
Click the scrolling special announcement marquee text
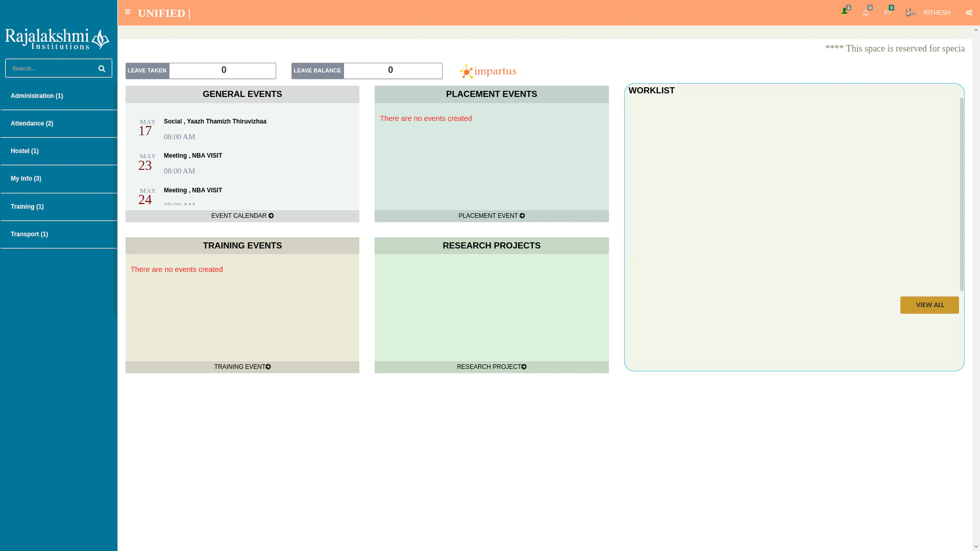coord(895,48)
